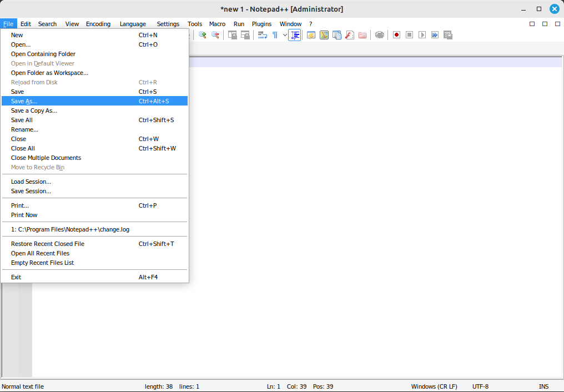The width and height of the screenshot is (564, 392).
Task: Open the Tools menu
Action: [x=195, y=24]
